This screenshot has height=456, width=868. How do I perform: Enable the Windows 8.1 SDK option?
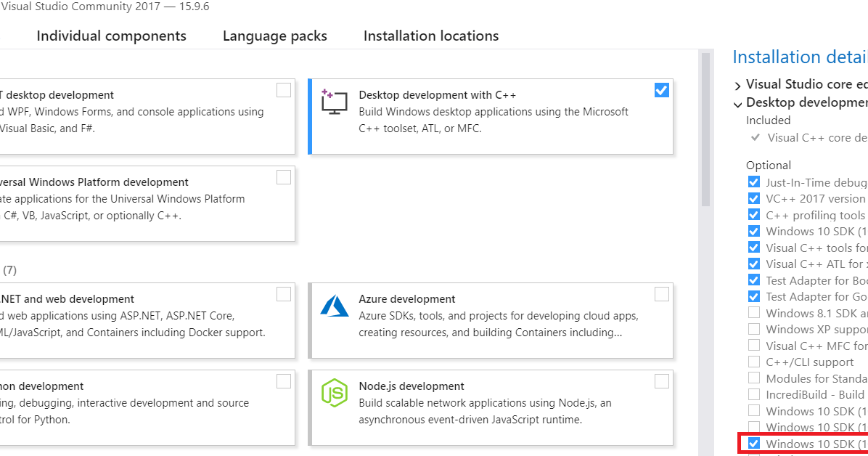[x=754, y=313]
